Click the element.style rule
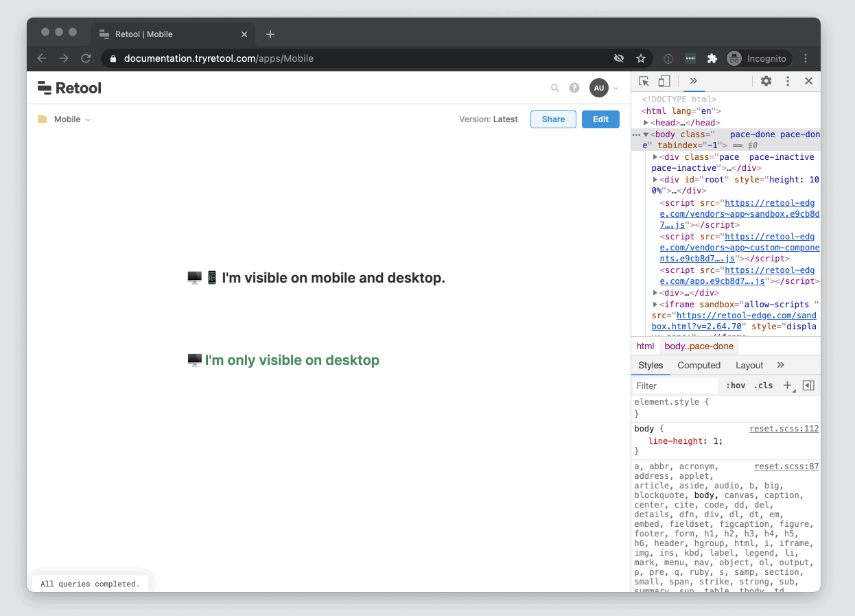This screenshot has height=616, width=855. point(672,402)
